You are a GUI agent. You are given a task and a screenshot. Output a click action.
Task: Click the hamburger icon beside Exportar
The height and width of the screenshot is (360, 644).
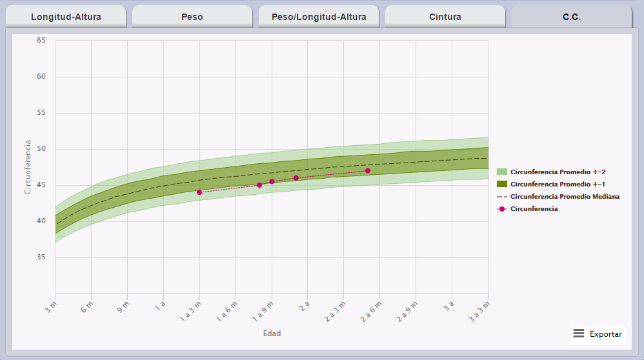(579, 334)
